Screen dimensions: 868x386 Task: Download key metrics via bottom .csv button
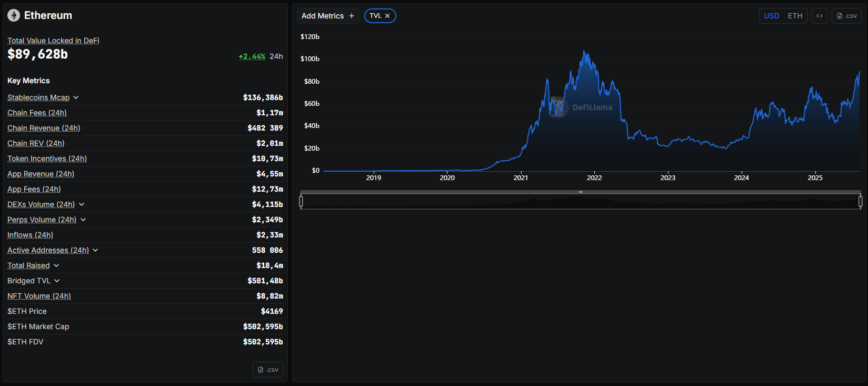pyautogui.click(x=268, y=370)
